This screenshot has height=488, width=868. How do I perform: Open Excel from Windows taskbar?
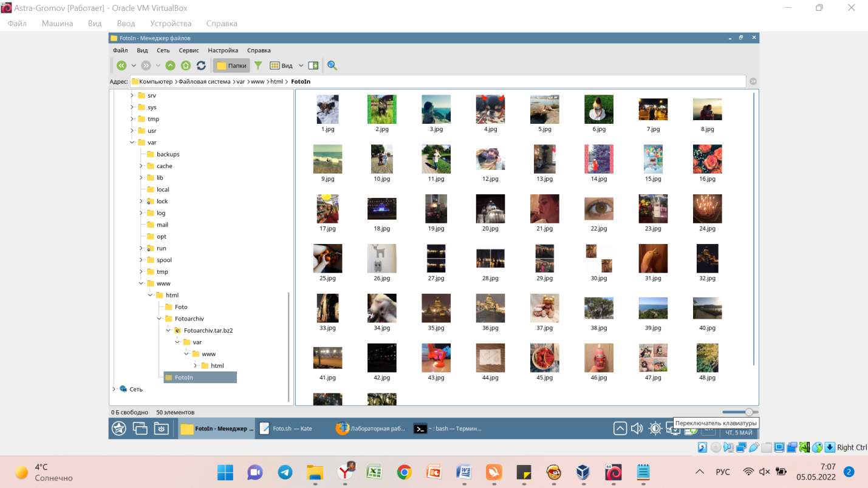374,472
